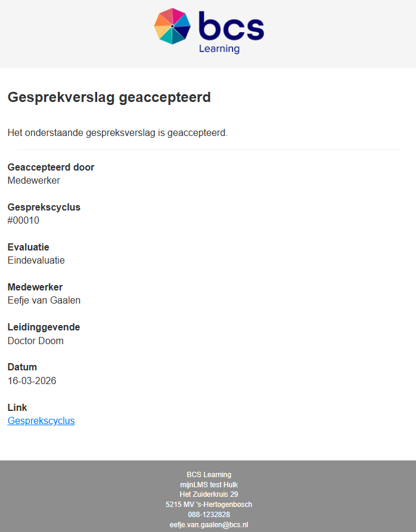This screenshot has height=532, width=416.
Task: Click the date 16-03-2026
Action: click(32, 381)
